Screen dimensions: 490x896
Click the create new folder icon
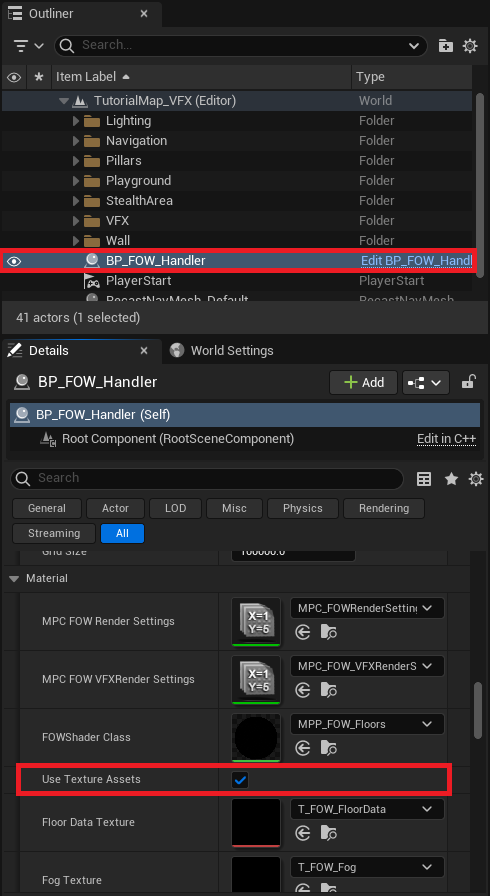(x=445, y=46)
